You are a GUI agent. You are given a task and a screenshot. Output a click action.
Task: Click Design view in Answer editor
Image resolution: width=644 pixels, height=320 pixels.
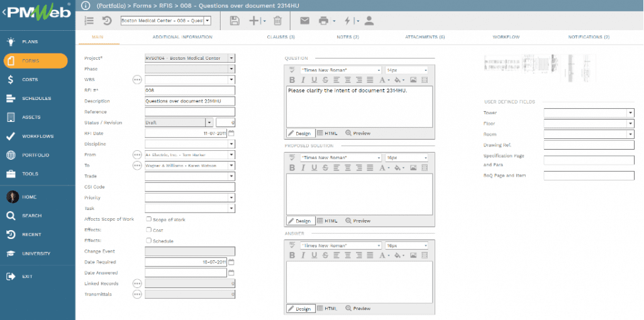pos(301,309)
